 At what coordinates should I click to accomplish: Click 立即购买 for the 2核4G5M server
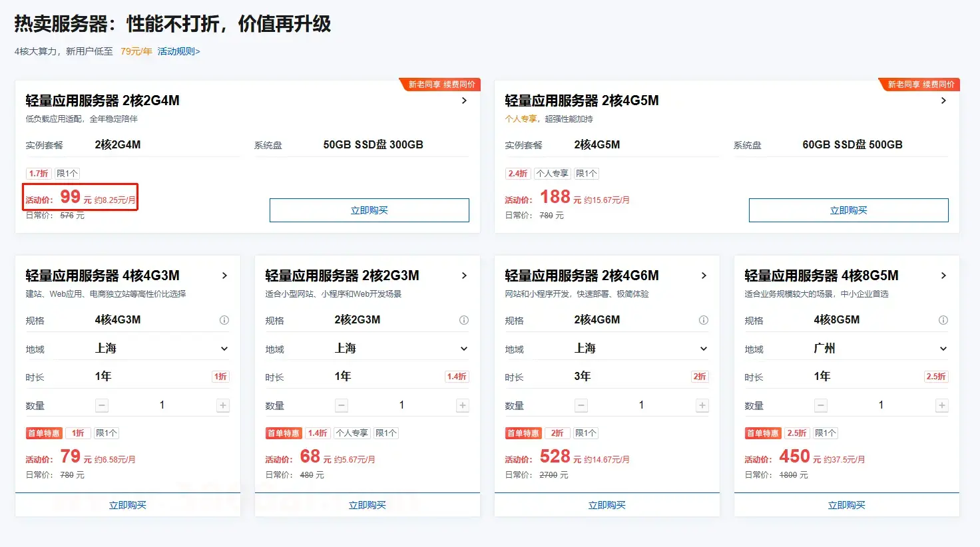(848, 210)
